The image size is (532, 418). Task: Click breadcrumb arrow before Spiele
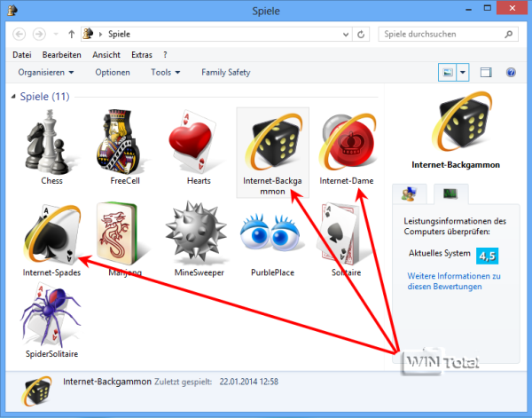click(x=101, y=35)
